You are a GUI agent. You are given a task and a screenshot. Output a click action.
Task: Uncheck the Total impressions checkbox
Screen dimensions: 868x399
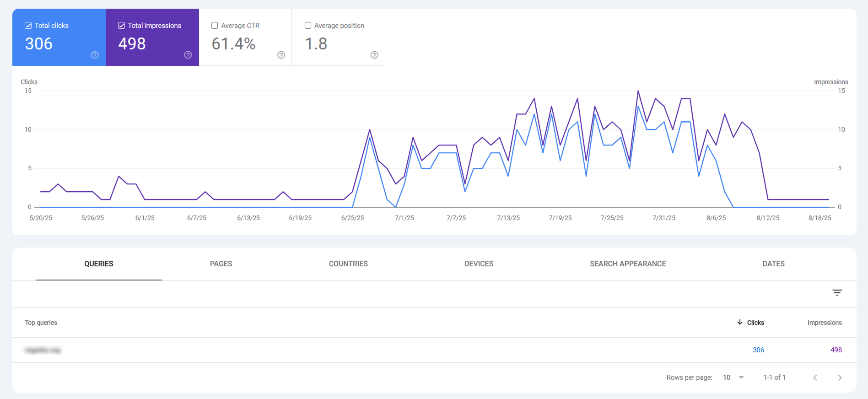122,26
